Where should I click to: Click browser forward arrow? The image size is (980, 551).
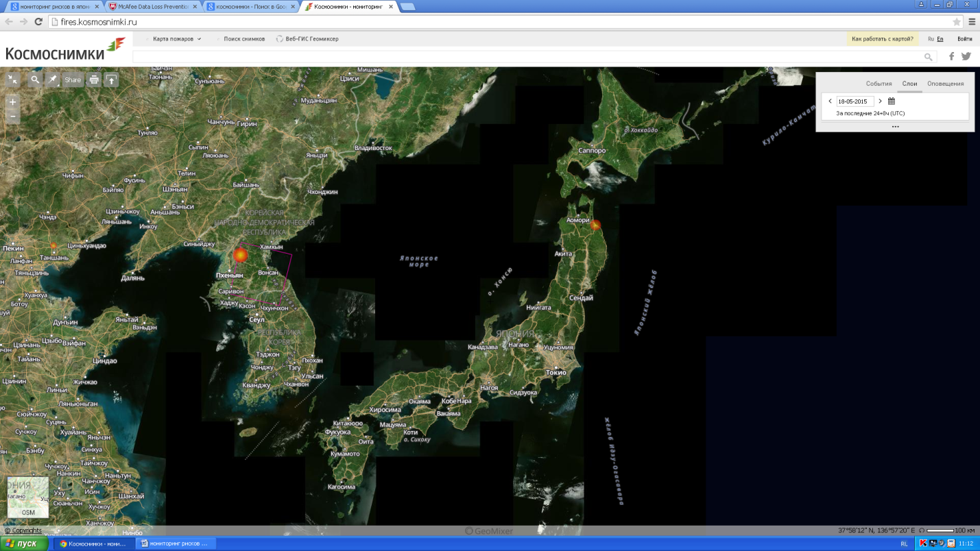[x=24, y=22]
